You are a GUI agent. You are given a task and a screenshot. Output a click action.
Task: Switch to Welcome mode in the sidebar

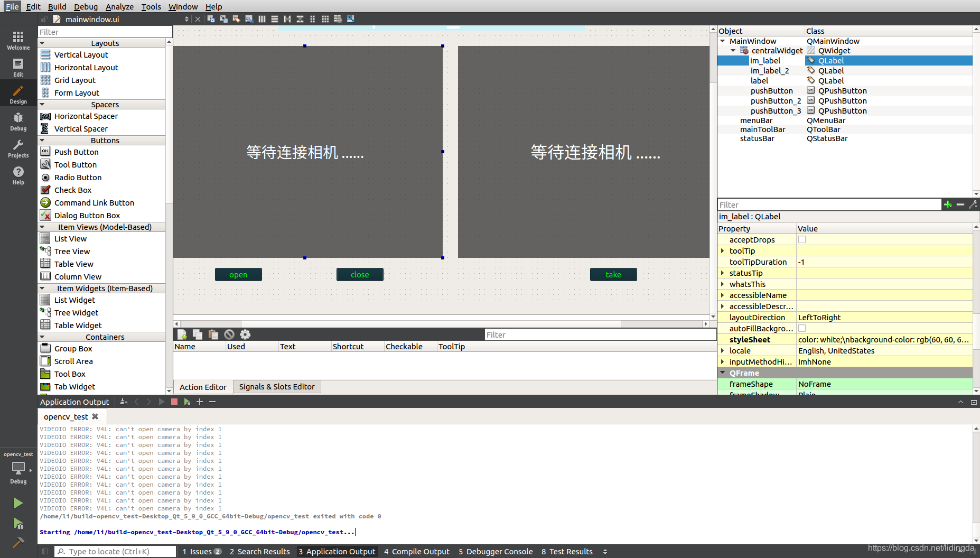[x=18, y=39]
